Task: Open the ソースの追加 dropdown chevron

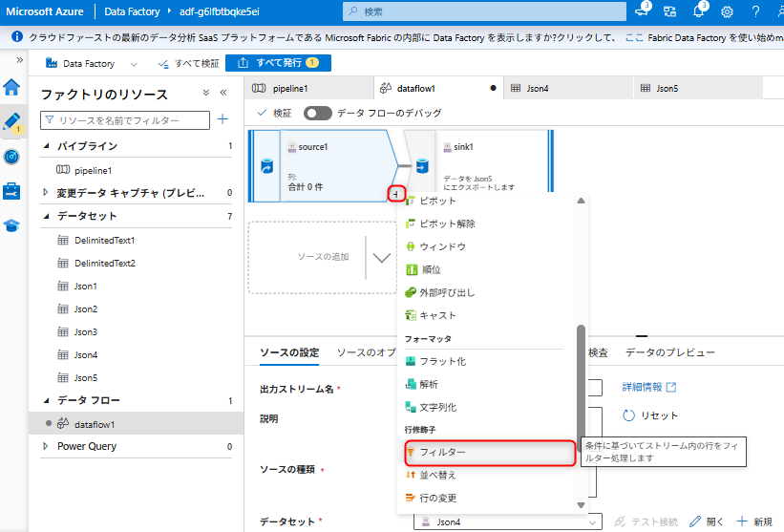Action: (x=382, y=258)
